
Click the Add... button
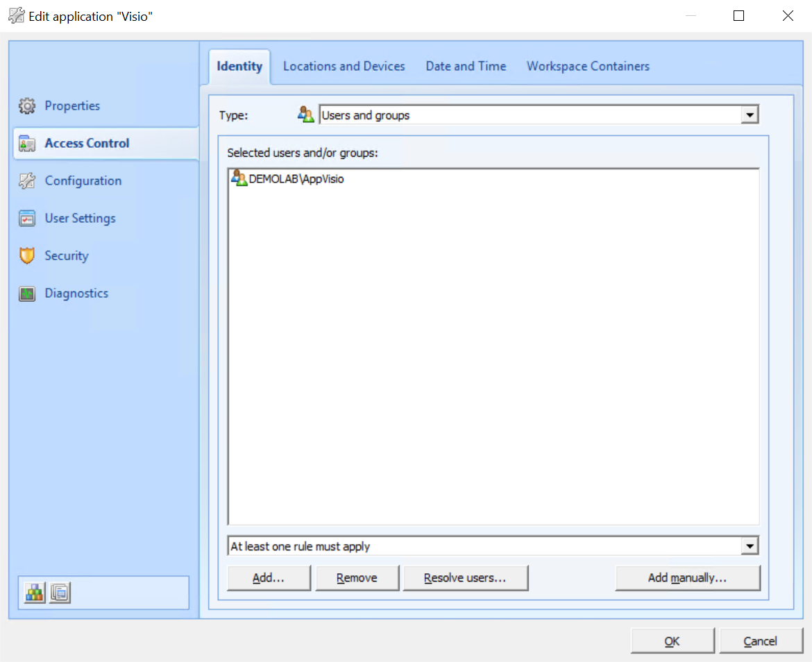[x=269, y=577]
